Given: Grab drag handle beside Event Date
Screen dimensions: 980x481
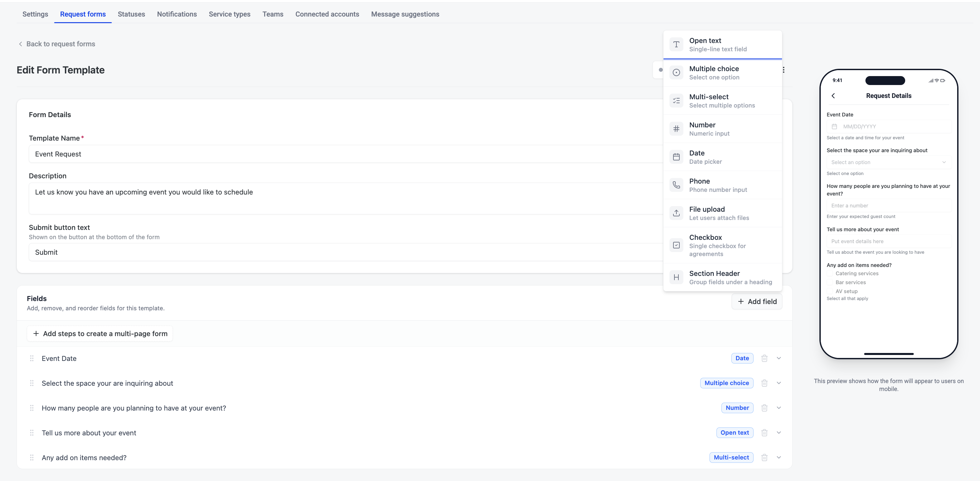Looking at the screenshot, I should (x=32, y=358).
